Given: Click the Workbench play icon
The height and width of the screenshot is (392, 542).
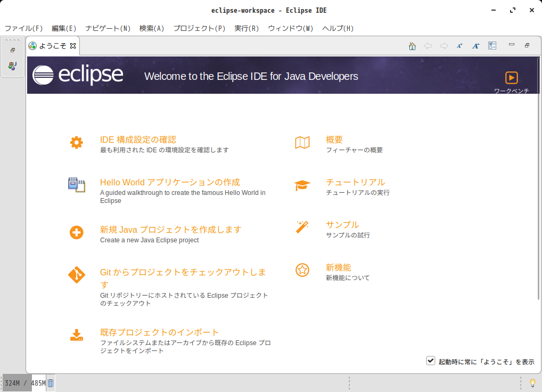Looking at the screenshot, I should [x=512, y=78].
